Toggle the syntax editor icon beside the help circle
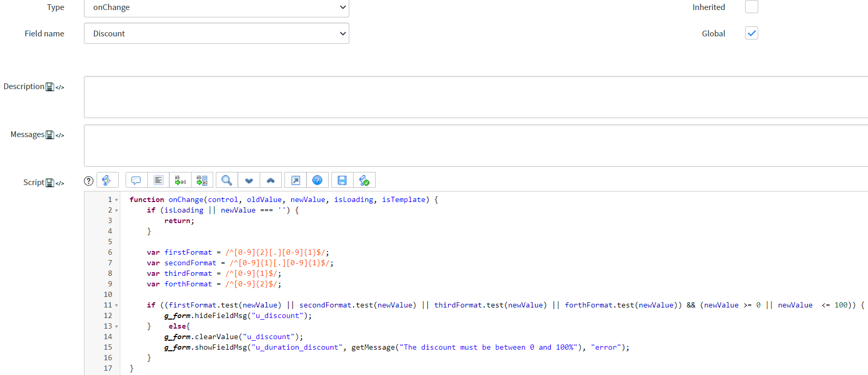 107,180
